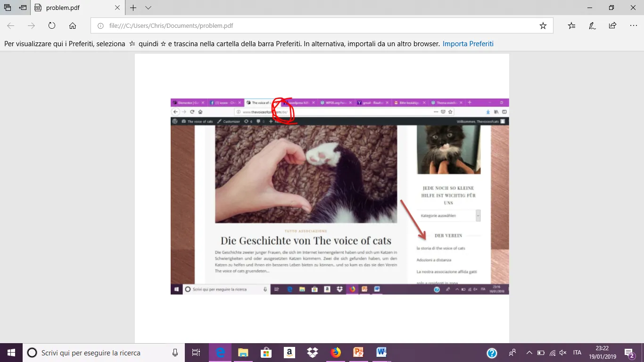Screen dimensions: 644x362
Task: Set these tabs aside
Action: (x=23, y=8)
